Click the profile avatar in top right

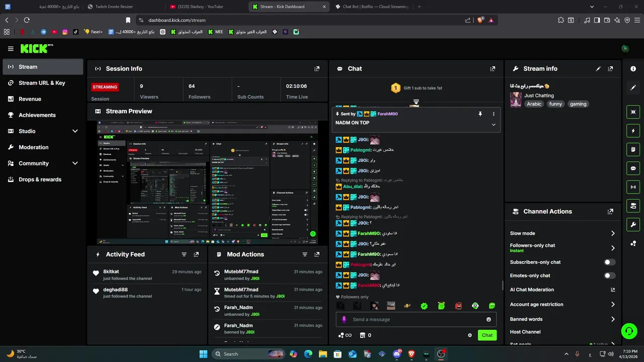point(625,49)
